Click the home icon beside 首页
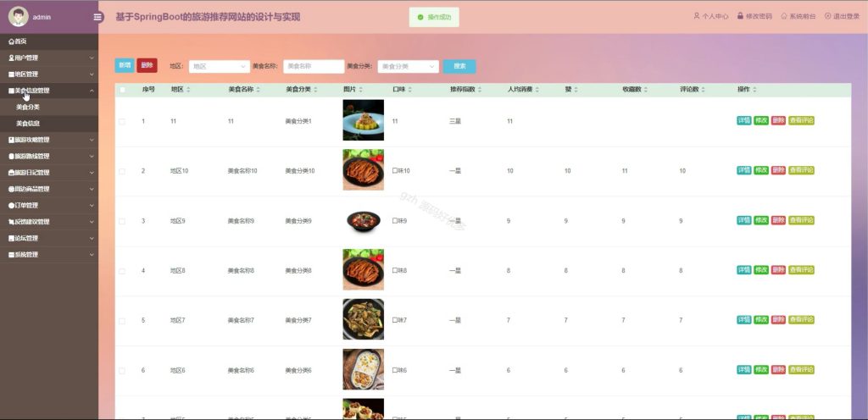 coord(11,41)
